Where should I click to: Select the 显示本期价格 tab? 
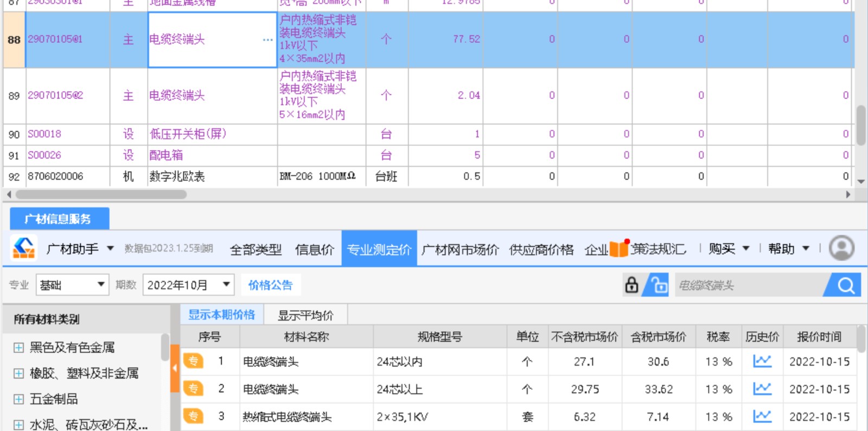point(222,314)
